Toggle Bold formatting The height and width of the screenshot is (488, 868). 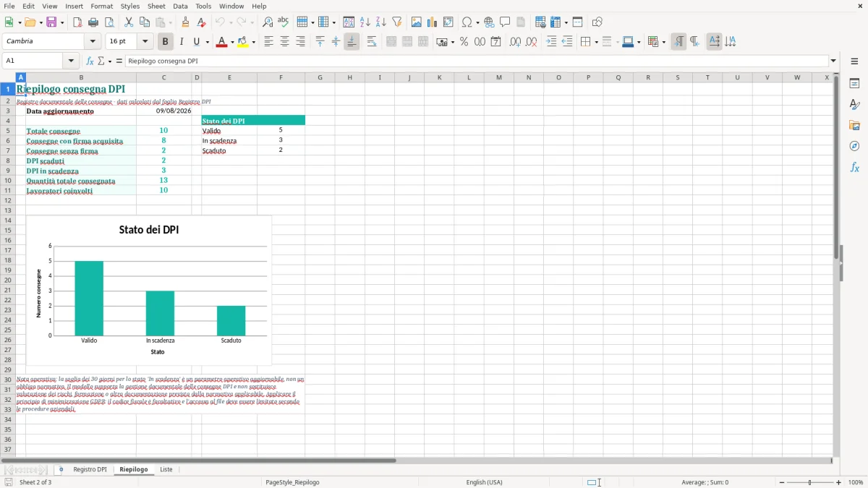[x=165, y=42]
